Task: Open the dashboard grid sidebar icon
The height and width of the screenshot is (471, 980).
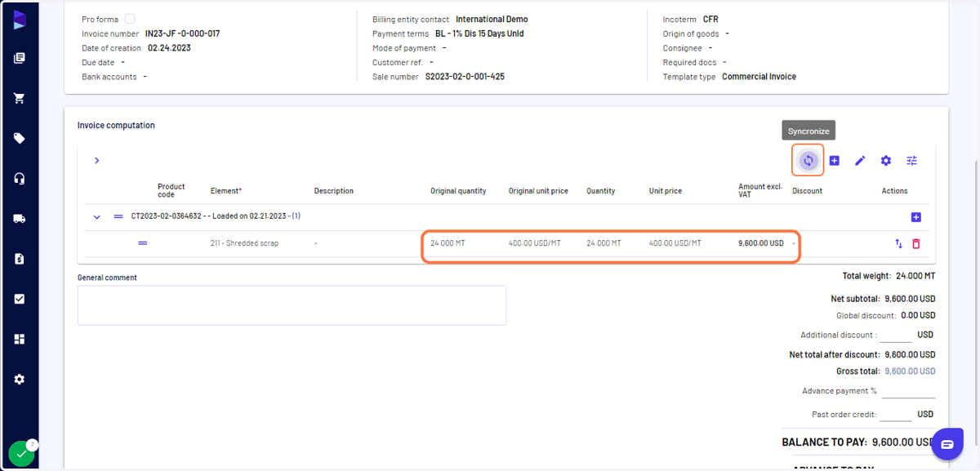Action: [x=20, y=339]
